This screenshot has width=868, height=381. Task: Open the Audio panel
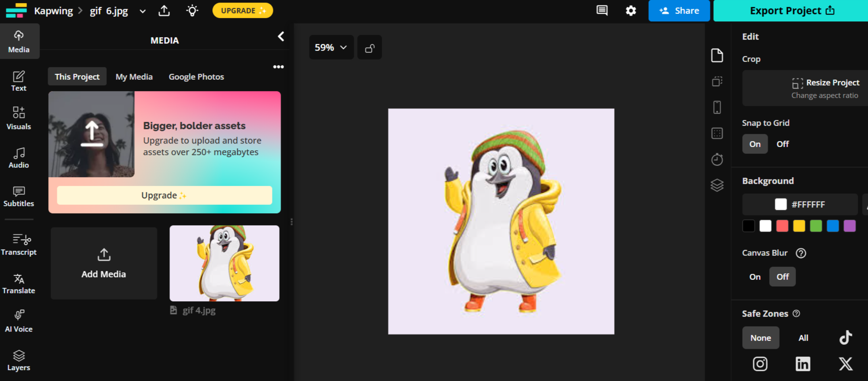click(x=19, y=157)
